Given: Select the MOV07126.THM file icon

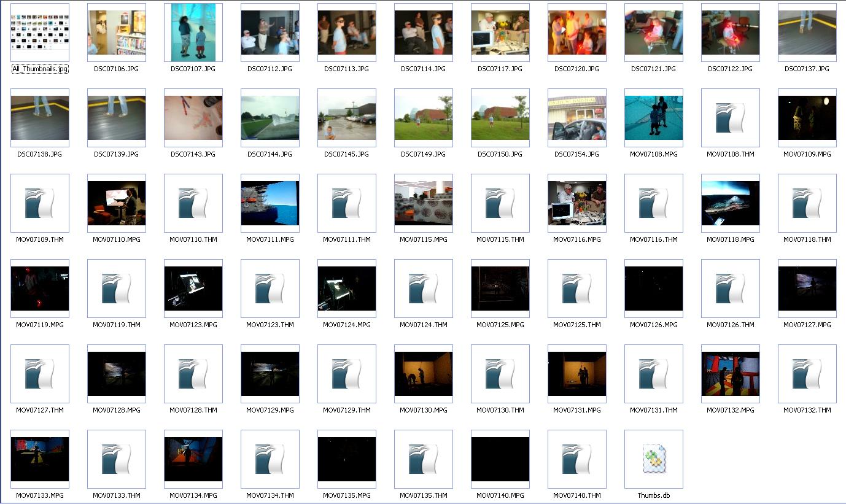Looking at the screenshot, I should [x=731, y=289].
